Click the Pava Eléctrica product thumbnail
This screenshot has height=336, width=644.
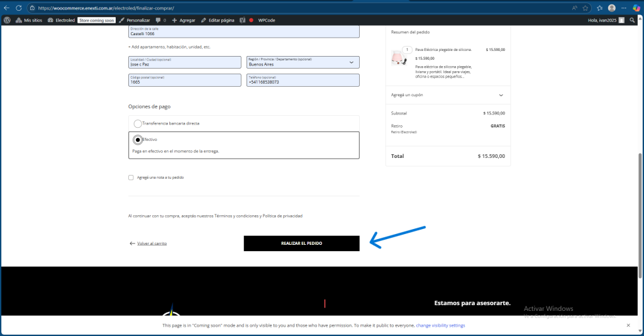399,58
